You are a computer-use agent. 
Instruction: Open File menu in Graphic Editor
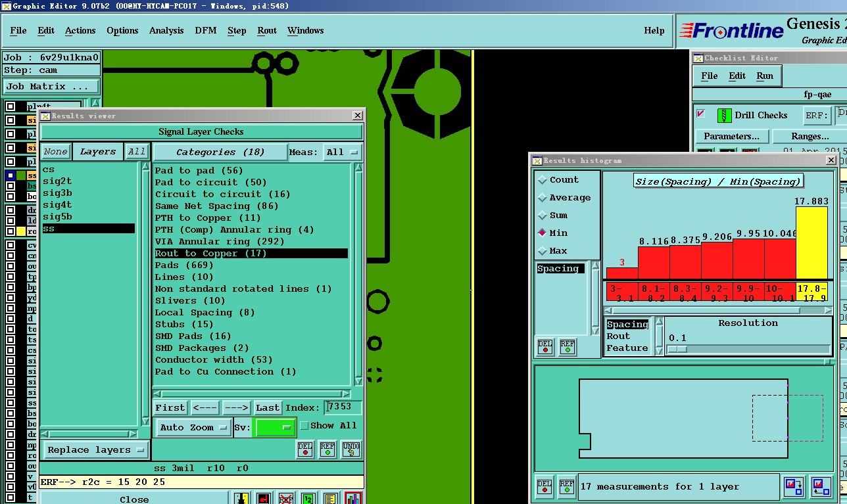click(18, 30)
